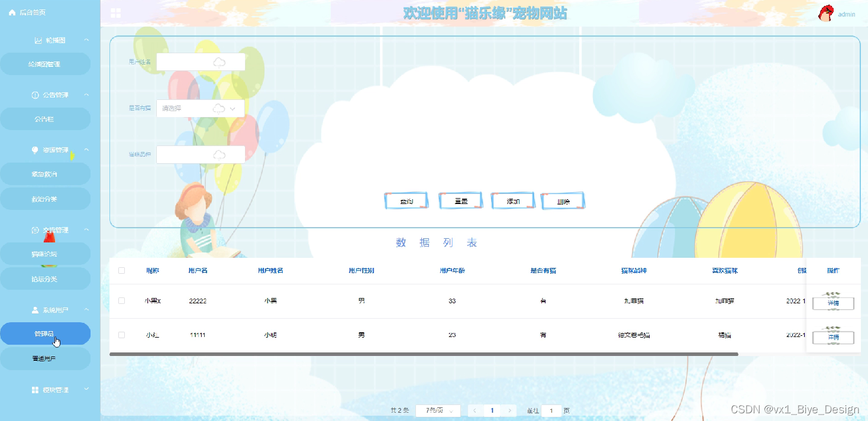Click the 用户年龄 column header
This screenshot has width=868, height=421.
coord(452,271)
